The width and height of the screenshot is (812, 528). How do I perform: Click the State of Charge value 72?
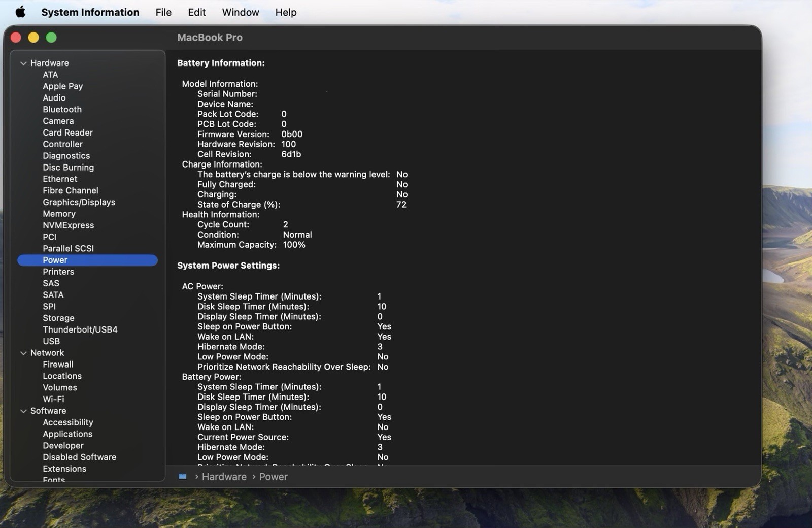(x=401, y=205)
